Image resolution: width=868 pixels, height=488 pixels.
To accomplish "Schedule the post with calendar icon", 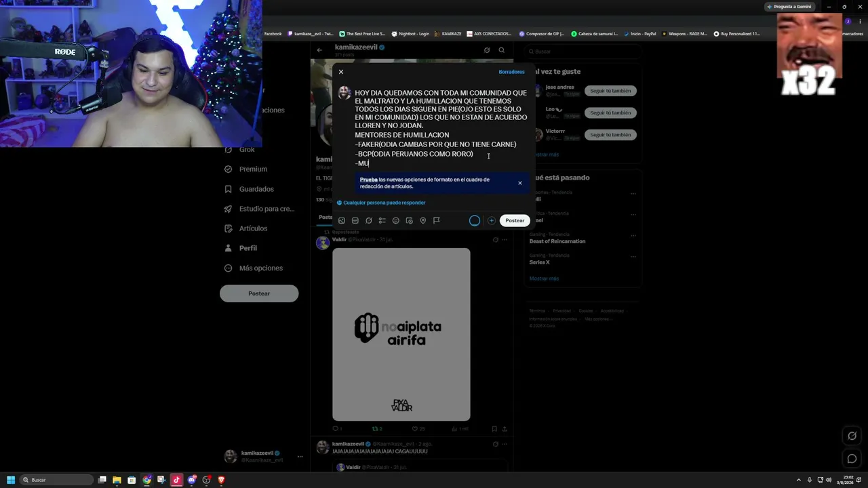I will [410, 220].
